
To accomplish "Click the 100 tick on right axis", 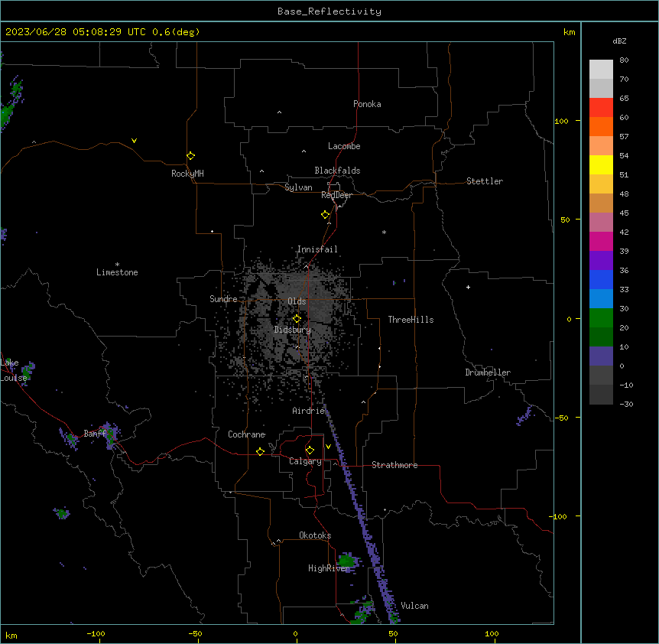I will 561,121.
